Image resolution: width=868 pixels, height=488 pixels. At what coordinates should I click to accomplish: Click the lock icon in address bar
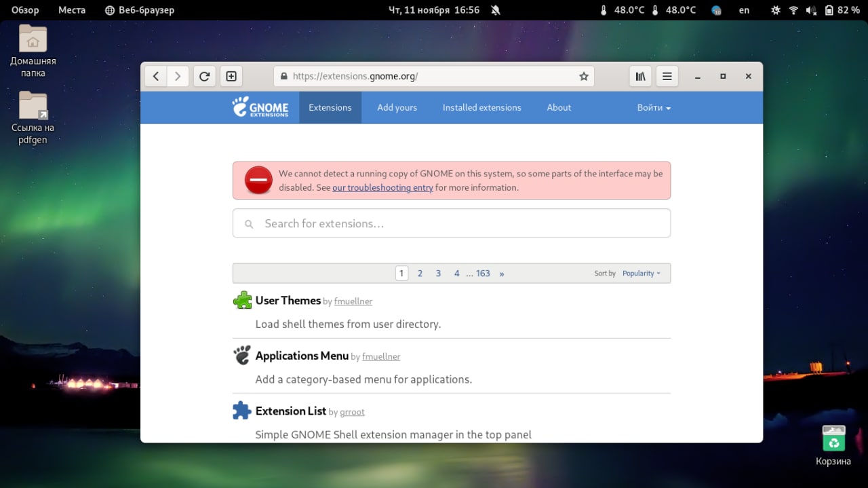[x=283, y=76]
